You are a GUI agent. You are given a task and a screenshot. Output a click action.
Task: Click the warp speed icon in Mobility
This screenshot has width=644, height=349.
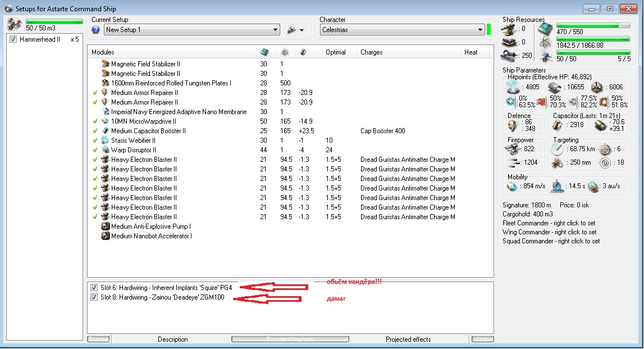pyautogui.click(x=593, y=186)
